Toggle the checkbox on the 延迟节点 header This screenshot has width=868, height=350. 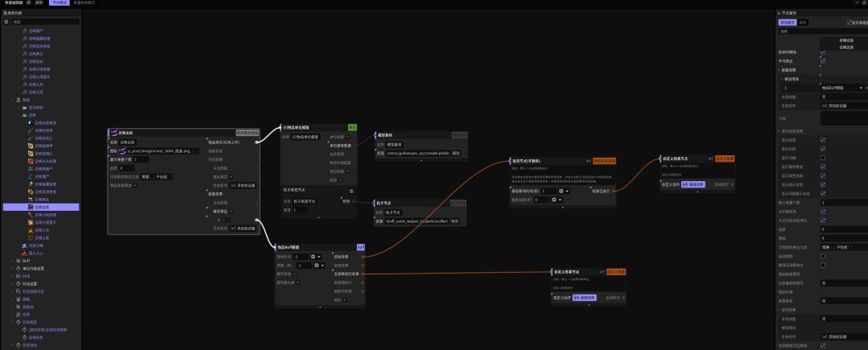point(588,161)
